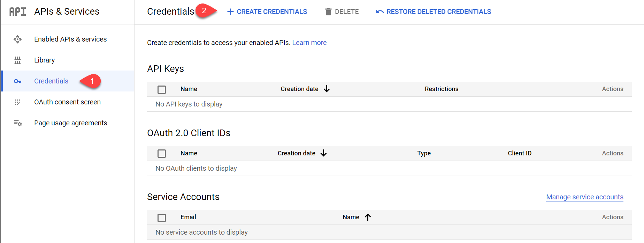The width and height of the screenshot is (644, 243).
Task: Click the API Keys section heading
Action: [166, 69]
